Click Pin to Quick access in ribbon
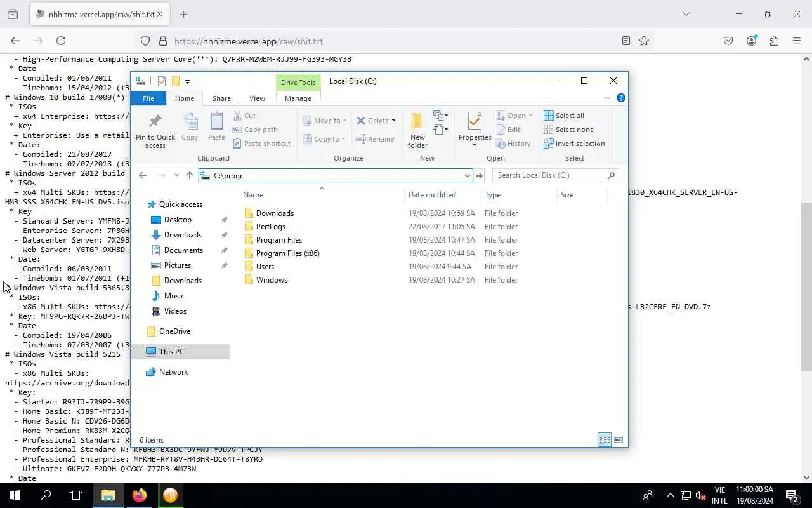The image size is (812, 508). 155,131
